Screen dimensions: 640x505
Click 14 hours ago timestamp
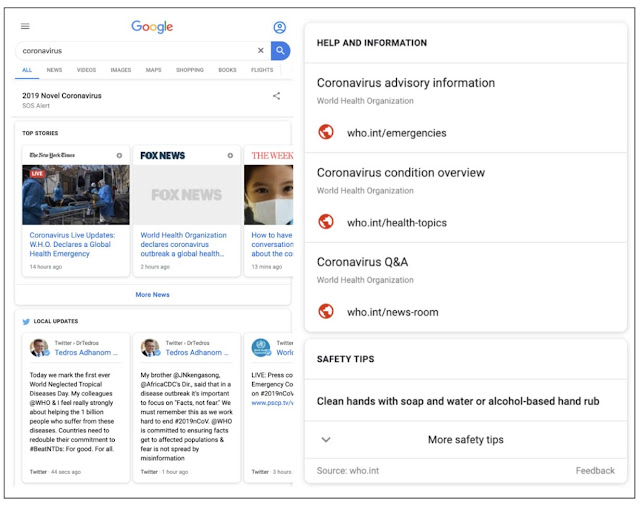tap(46, 267)
